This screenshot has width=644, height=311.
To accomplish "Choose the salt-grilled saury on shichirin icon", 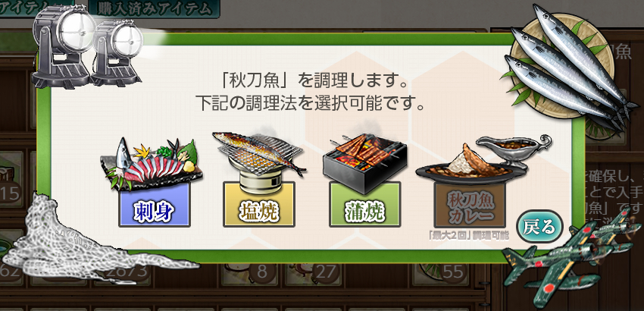I will coord(259,162).
